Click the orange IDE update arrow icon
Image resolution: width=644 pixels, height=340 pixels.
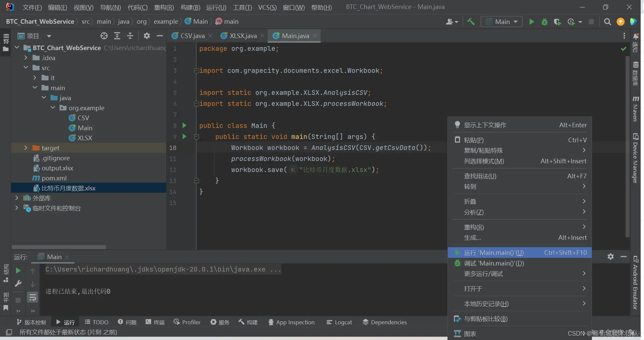pos(621,22)
